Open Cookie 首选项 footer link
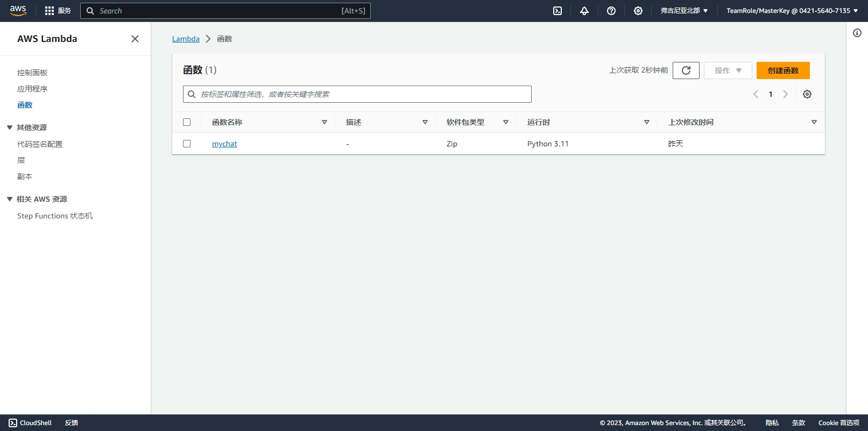This screenshot has height=431, width=868. click(839, 423)
